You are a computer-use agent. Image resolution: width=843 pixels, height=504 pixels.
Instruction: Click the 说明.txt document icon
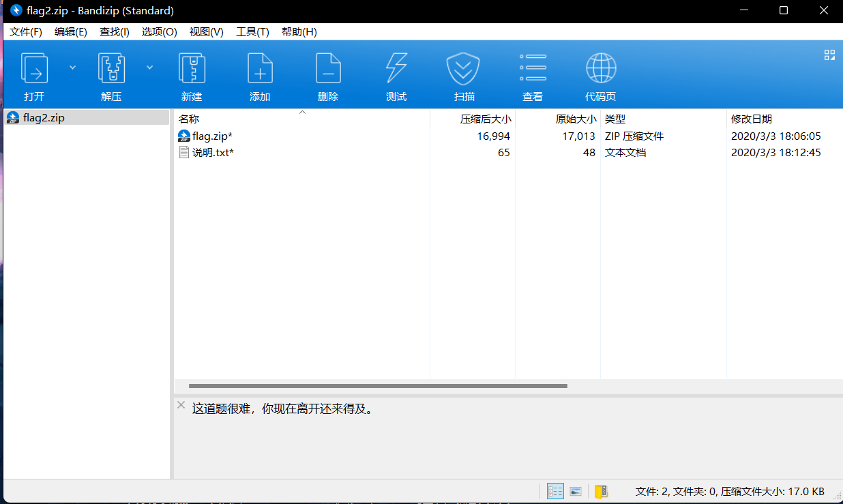183,152
